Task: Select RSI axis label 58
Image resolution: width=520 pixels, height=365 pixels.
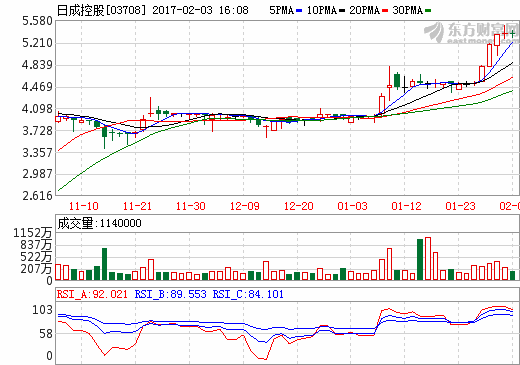Action: [46, 334]
